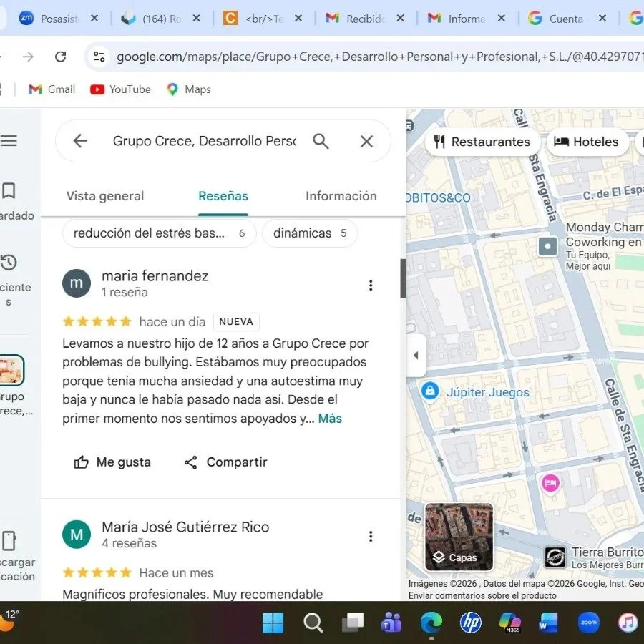
Task: Open maria fernandez profile avatar
Action: (x=77, y=283)
